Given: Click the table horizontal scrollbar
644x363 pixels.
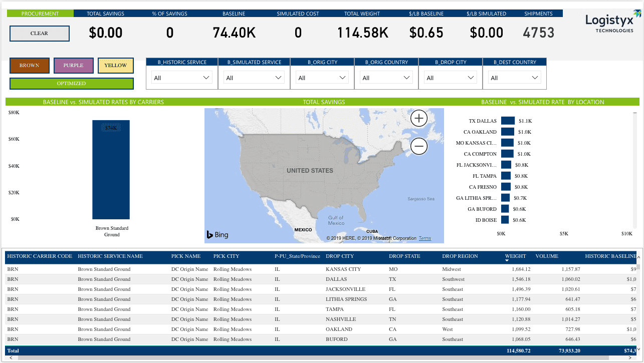Looking at the screenshot, I should pos(321,358).
